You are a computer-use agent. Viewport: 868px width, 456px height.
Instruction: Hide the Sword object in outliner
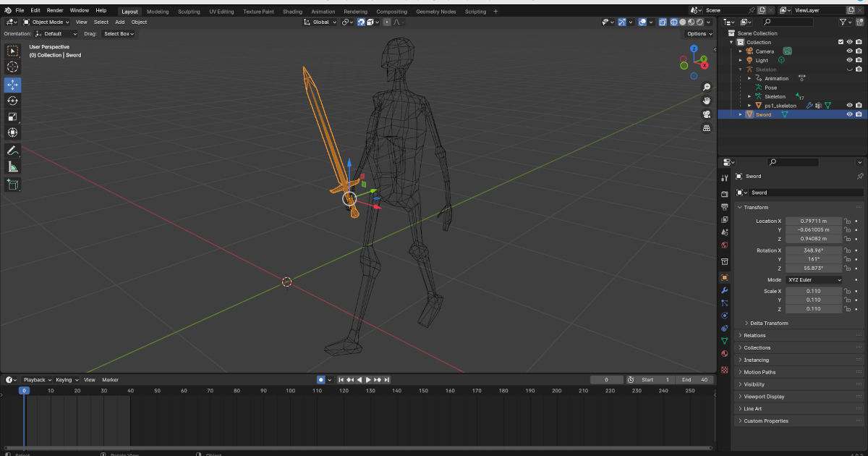[849, 114]
